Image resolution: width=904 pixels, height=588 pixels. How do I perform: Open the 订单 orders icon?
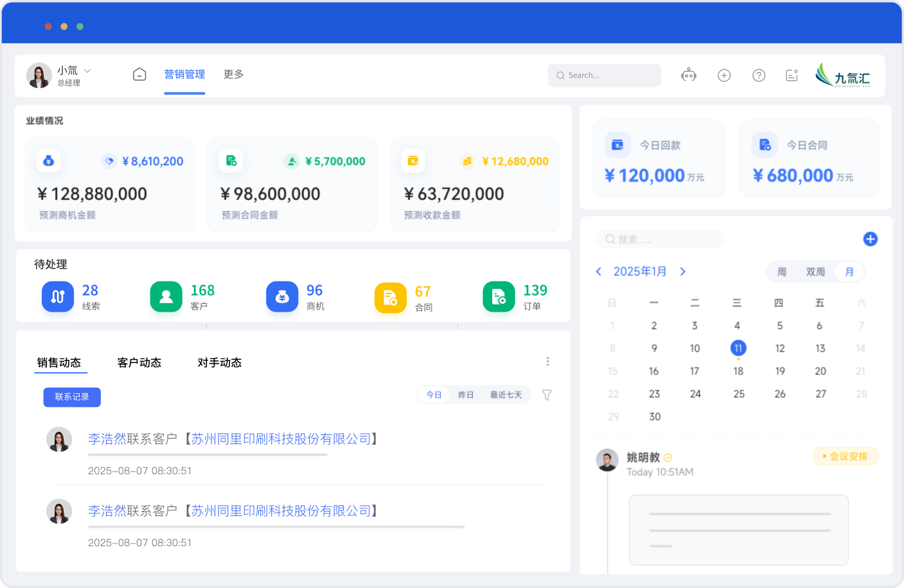point(499,297)
